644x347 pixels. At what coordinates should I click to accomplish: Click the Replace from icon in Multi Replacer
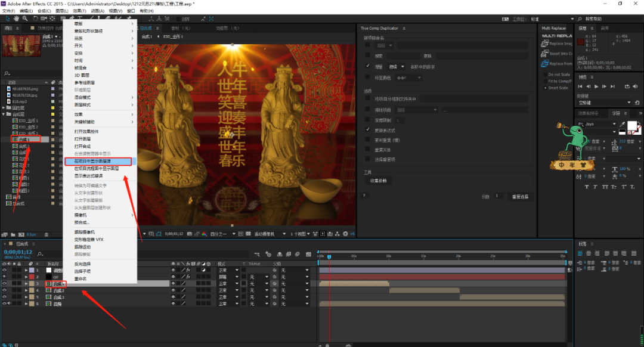(544, 63)
